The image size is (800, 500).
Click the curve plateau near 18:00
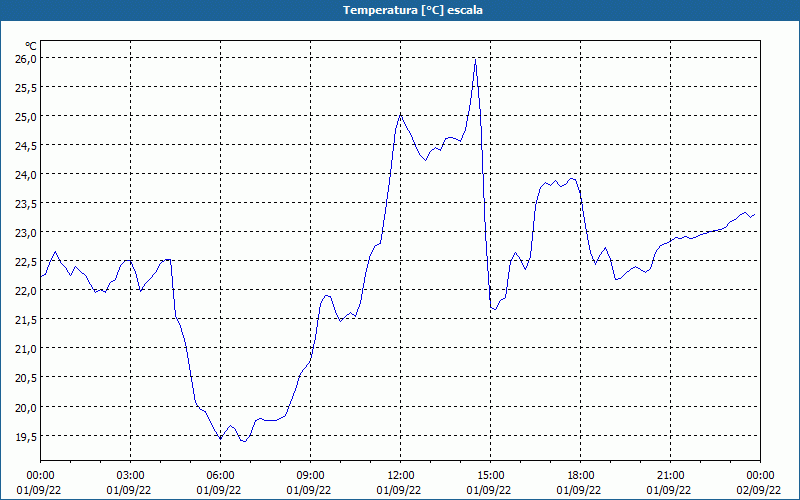[x=572, y=179]
